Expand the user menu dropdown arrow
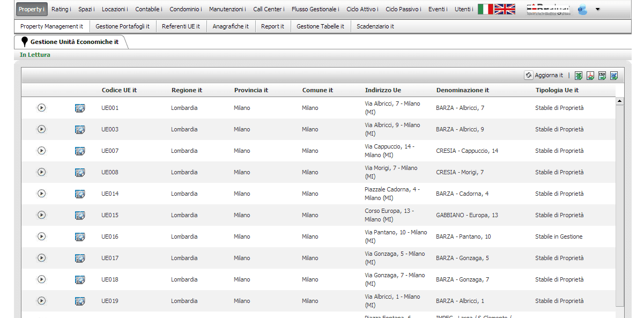Image resolution: width=644 pixels, height=318 pixels. pos(597,10)
